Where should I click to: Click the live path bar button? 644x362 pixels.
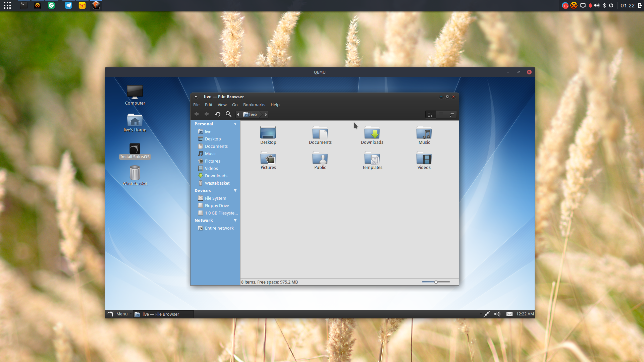click(x=250, y=115)
